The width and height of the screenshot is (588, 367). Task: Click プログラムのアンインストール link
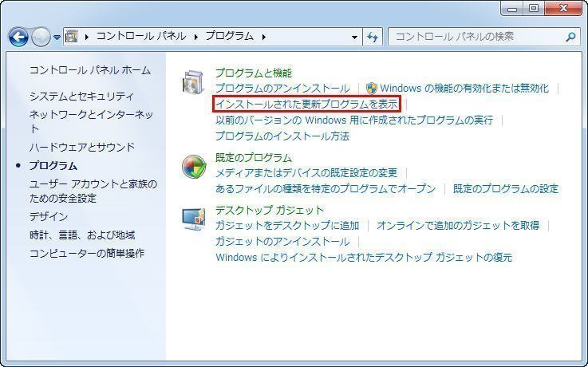coord(282,88)
